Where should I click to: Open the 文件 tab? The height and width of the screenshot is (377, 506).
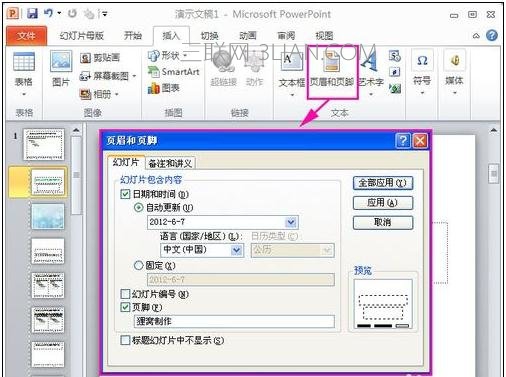click(x=26, y=36)
